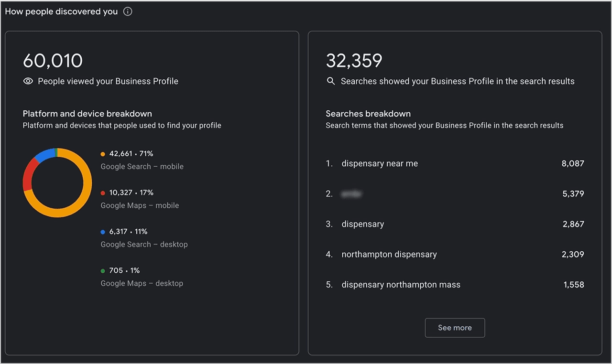Click the magnifier icon beside searches text
The image size is (612, 364).
[330, 81]
